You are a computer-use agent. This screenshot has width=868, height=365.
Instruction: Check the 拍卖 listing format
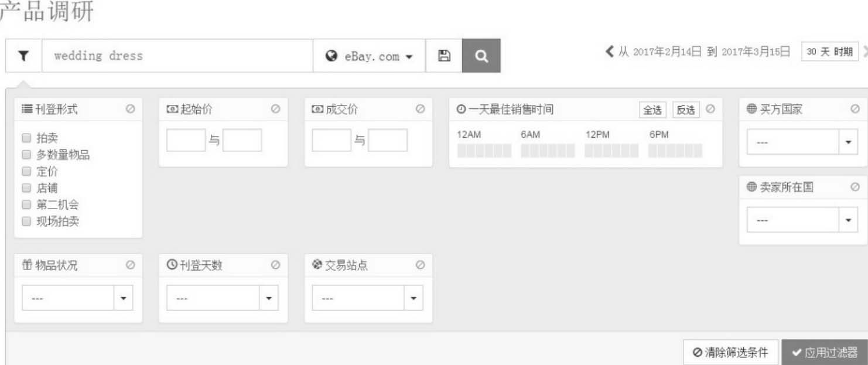26,138
